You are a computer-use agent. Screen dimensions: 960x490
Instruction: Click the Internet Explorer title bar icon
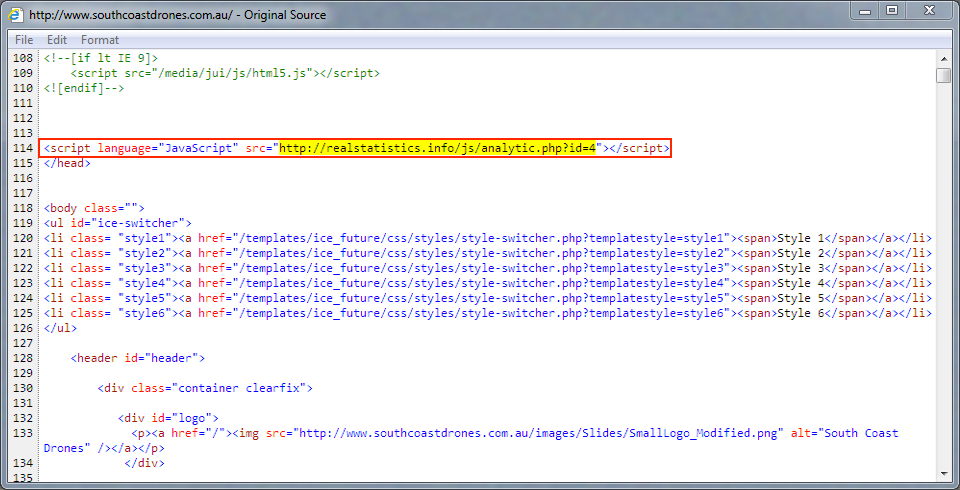(16, 15)
